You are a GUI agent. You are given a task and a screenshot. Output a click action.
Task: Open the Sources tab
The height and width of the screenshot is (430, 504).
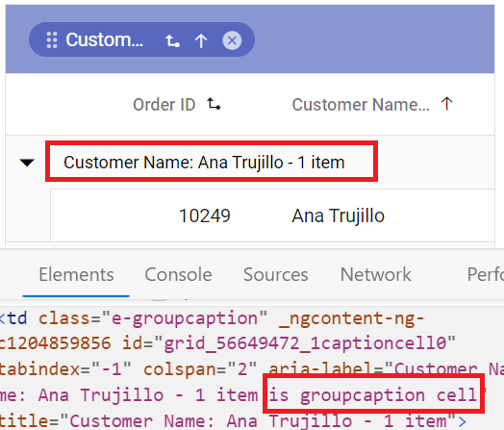click(276, 274)
